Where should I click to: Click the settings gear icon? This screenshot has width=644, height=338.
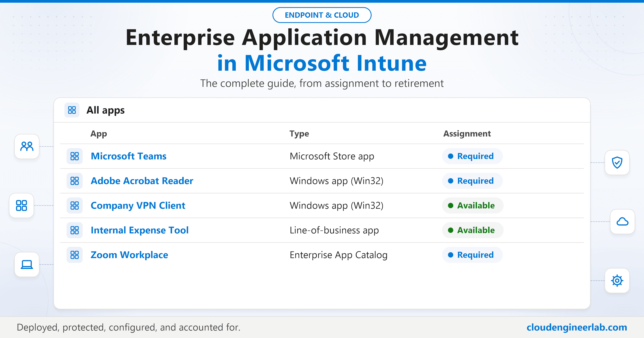click(617, 280)
